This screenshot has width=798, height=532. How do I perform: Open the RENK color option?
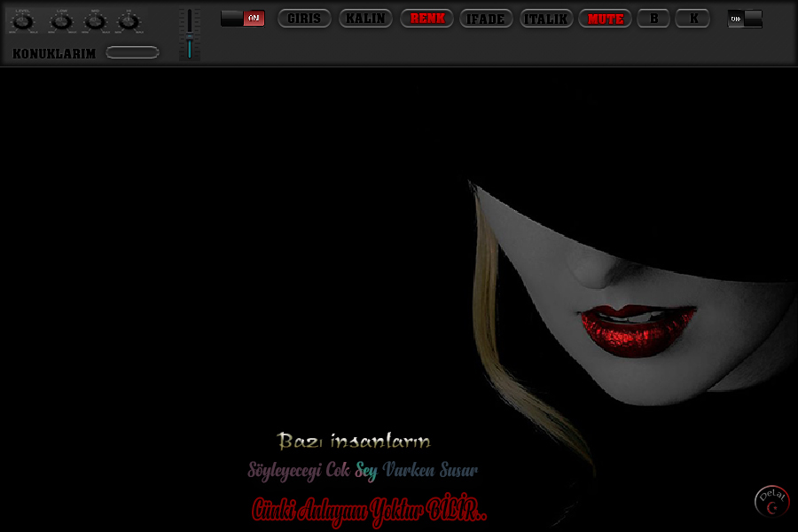tap(427, 19)
